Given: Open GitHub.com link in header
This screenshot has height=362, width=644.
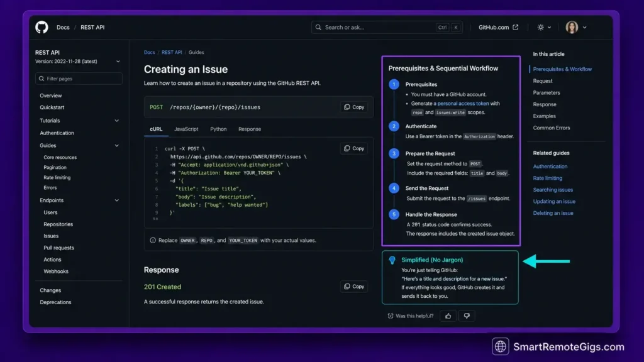Looking at the screenshot, I should 494,27.
